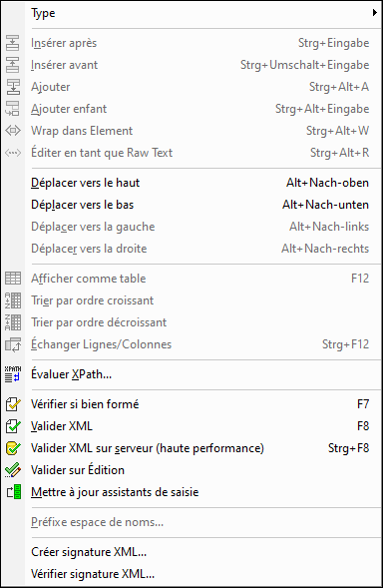Click the Vérifier si bien formé checkmark icon
The width and height of the screenshot is (383, 588).
tap(13, 404)
